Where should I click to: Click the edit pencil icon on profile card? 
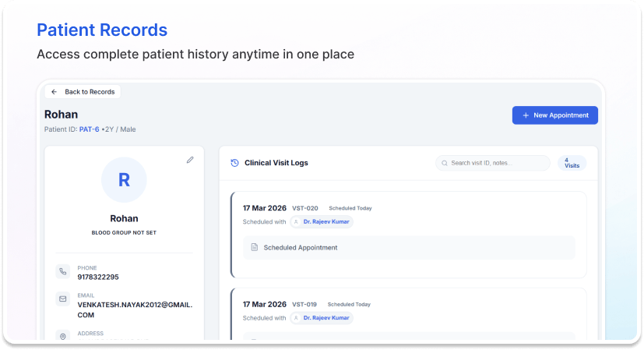pos(190,160)
